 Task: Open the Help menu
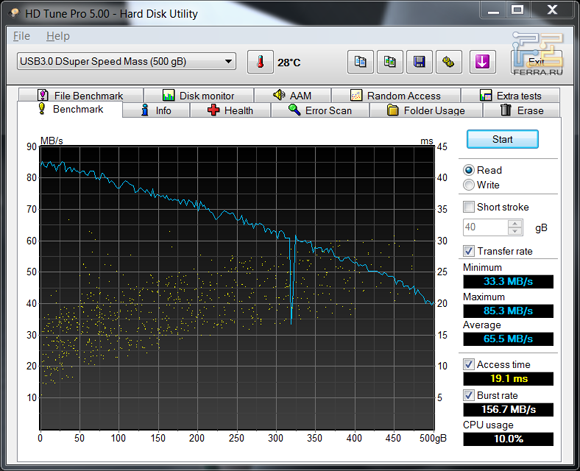(58, 36)
